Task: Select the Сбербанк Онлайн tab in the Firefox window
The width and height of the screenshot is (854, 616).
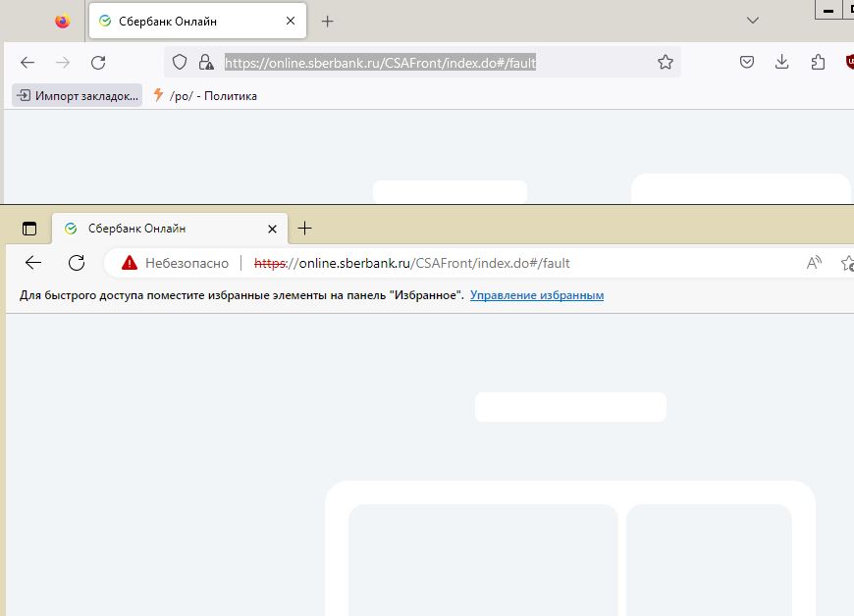Action: click(197, 22)
